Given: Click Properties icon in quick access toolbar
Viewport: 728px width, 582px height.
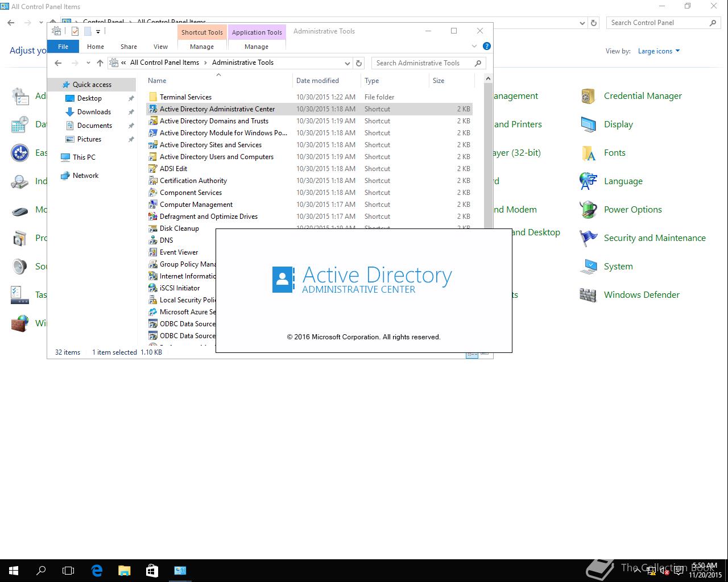Looking at the screenshot, I should (x=75, y=31).
